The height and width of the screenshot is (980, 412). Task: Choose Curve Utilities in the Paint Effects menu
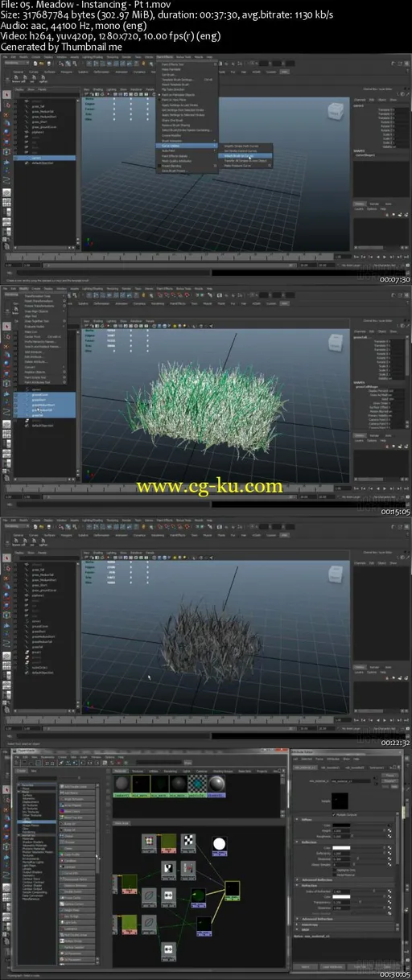pos(186,146)
